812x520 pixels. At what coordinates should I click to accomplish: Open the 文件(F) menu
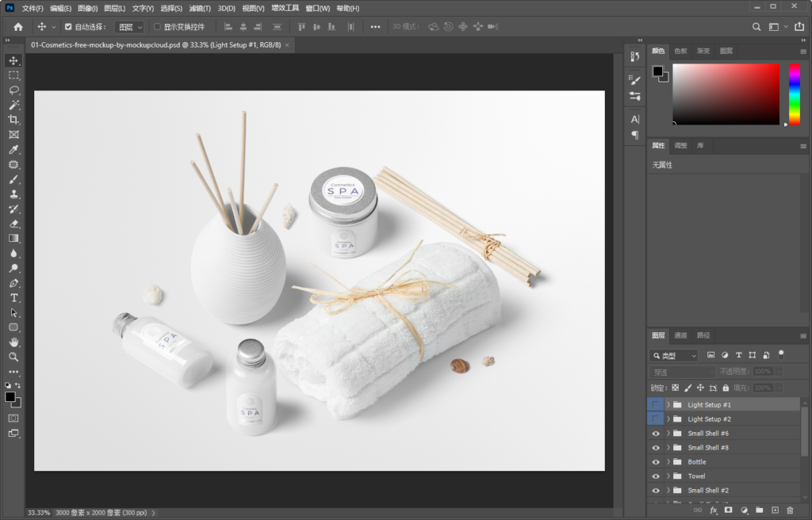pyautogui.click(x=33, y=8)
